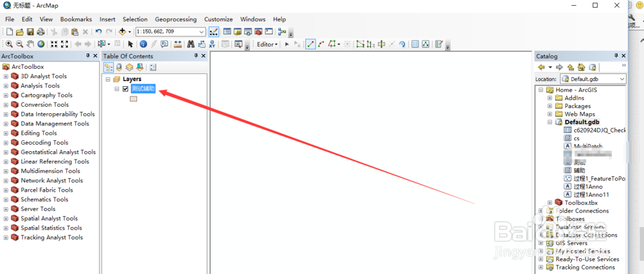The height and width of the screenshot is (274, 644).
Task: Activate the HTML Popup tool
Action: (164, 44)
